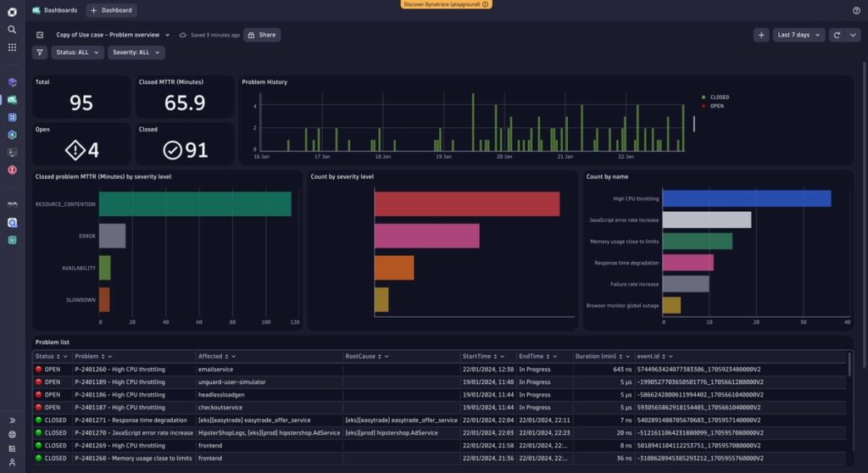
Task: Click the blue High CPU throttling bar
Action: click(746, 198)
